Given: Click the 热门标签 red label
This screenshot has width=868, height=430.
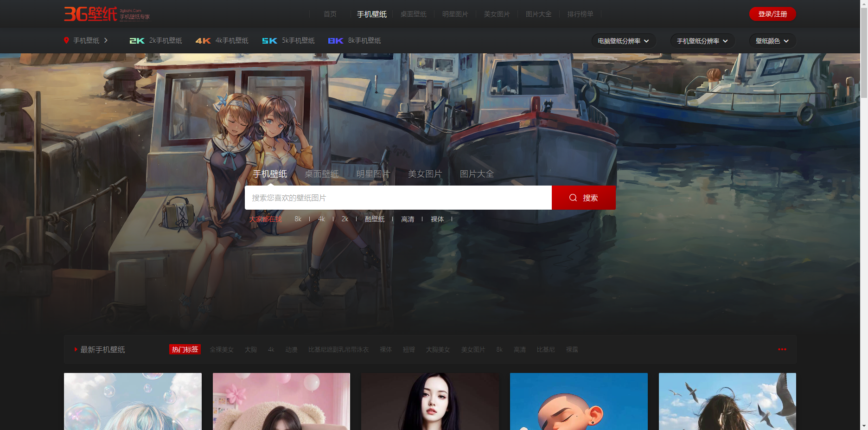Looking at the screenshot, I should tap(185, 349).
